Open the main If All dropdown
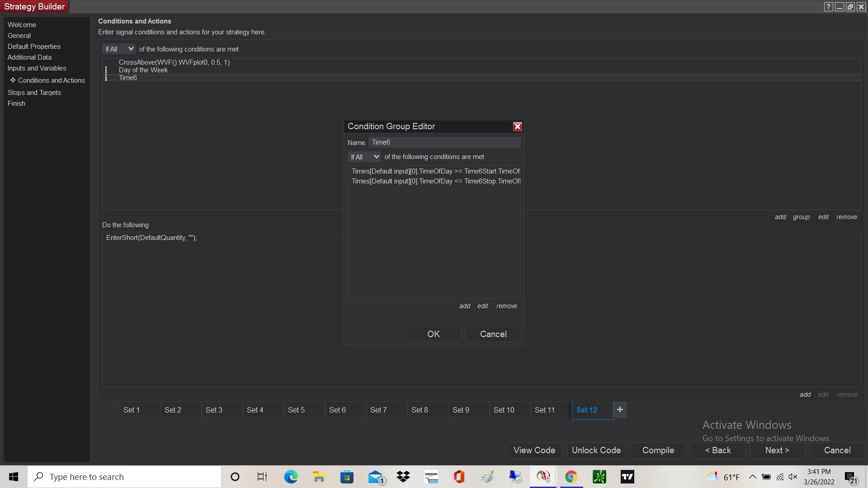 click(119, 49)
